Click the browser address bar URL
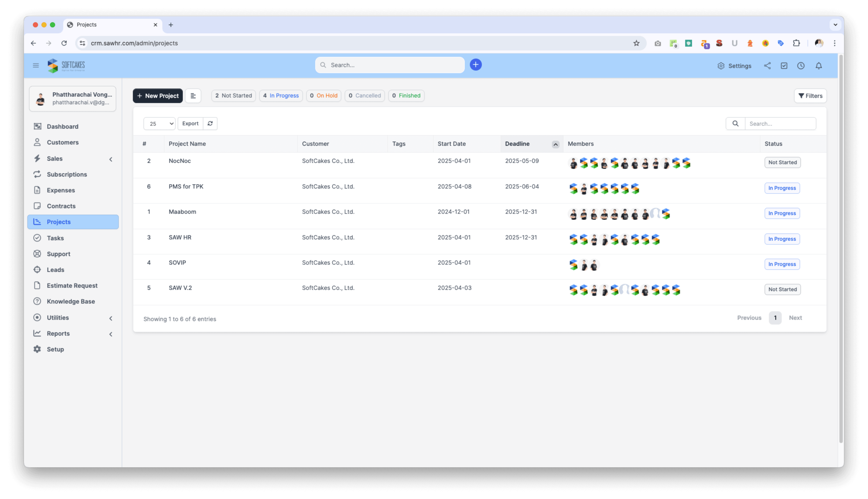 pyautogui.click(x=134, y=43)
